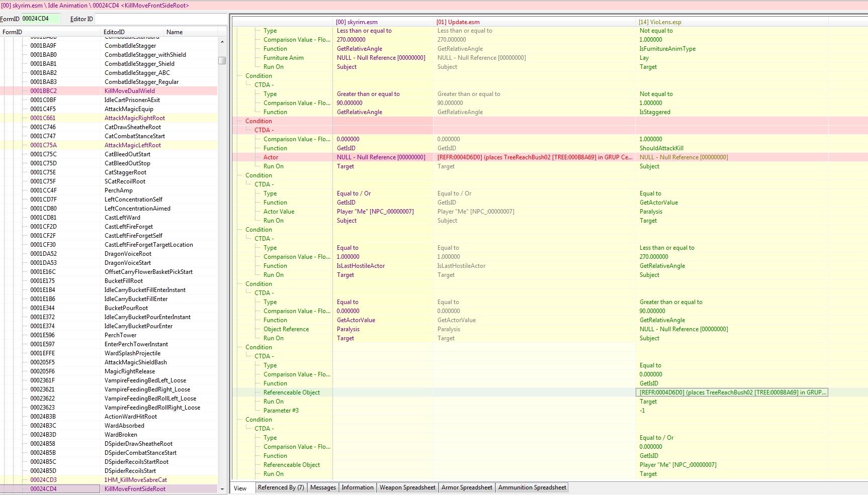Select the Ammunition Spreadsheet tab
The width and height of the screenshot is (868, 495).
pos(532,487)
